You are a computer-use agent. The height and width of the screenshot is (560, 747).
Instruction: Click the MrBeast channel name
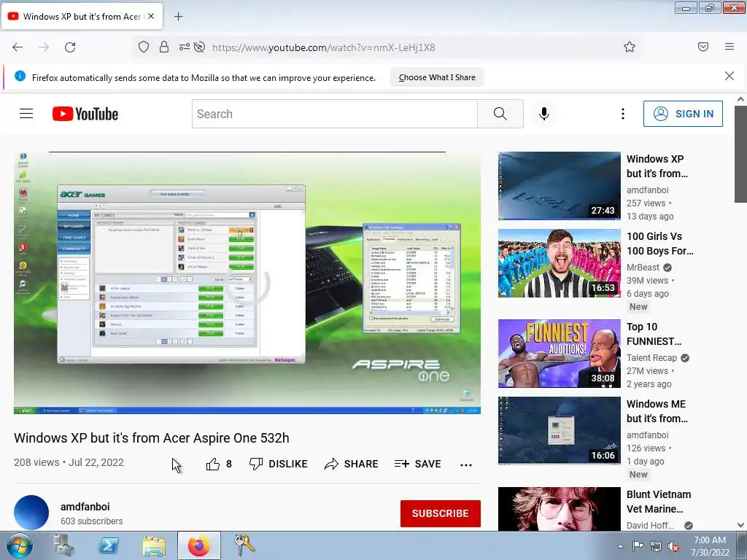(643, 267)
